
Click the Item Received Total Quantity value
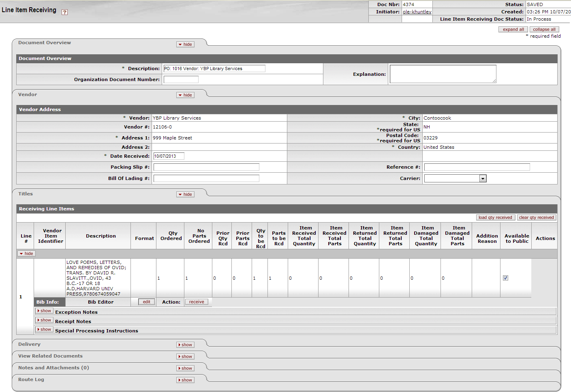point(291,278)
